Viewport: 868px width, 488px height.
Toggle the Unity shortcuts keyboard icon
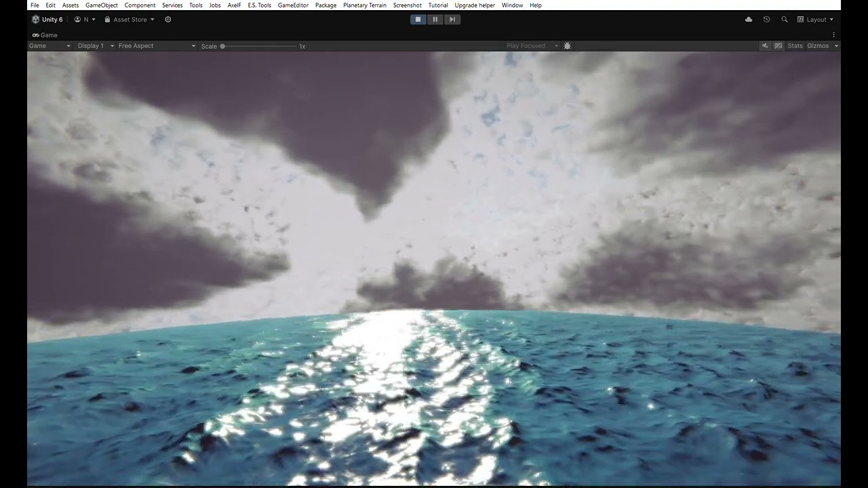click(778, 46)
